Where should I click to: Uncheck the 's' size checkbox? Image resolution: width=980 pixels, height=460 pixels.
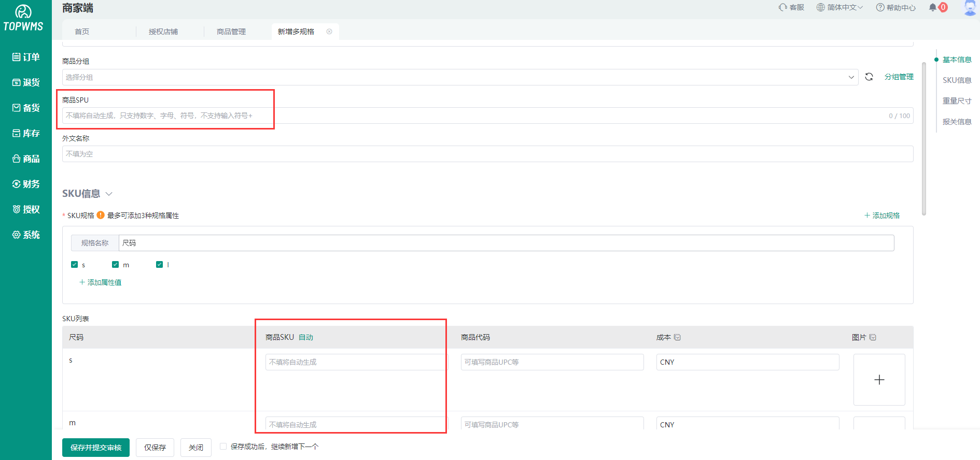point(74,265)
